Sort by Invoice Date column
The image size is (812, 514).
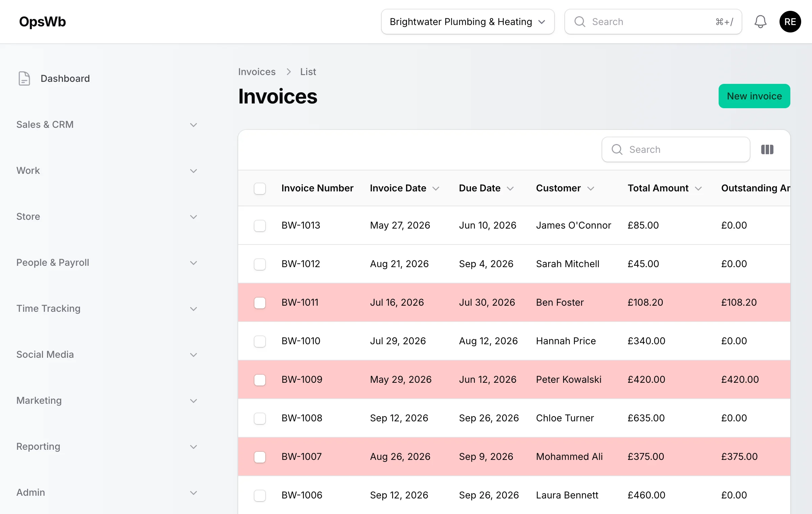pos(404,188)
